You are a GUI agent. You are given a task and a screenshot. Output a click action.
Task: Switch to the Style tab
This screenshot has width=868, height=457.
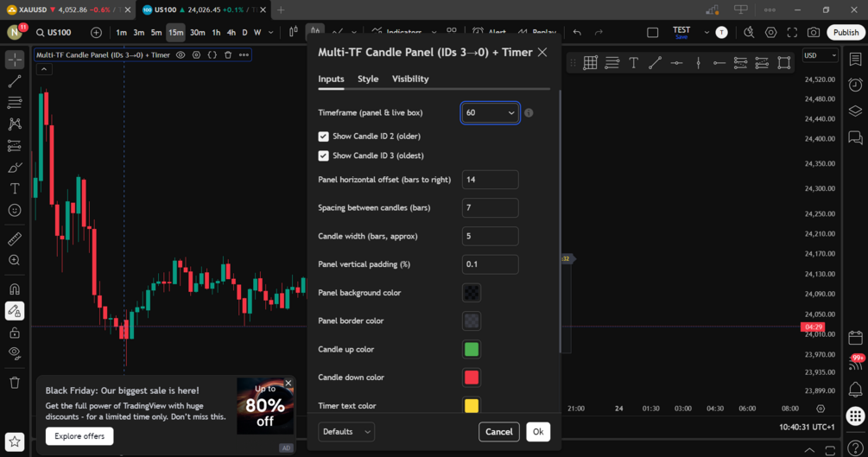[368, 79]
